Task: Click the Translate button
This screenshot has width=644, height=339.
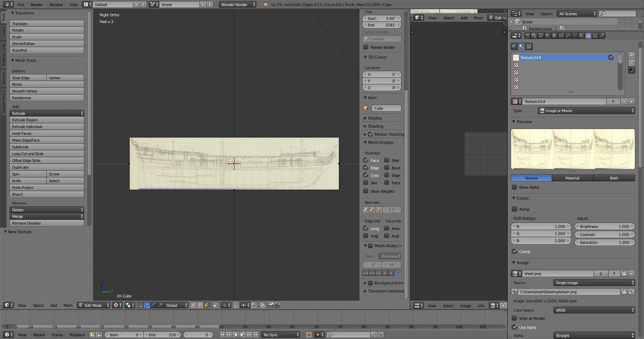Action: [47, 23]
